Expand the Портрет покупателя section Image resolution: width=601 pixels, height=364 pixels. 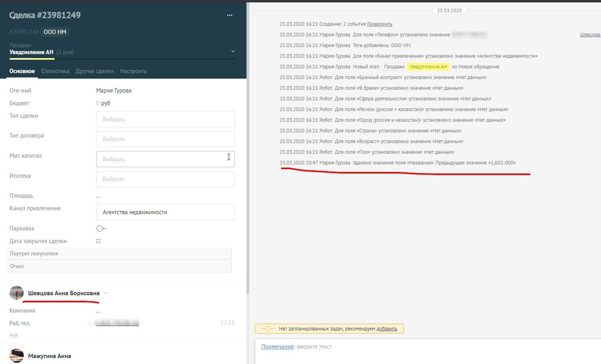pos(119,254)
